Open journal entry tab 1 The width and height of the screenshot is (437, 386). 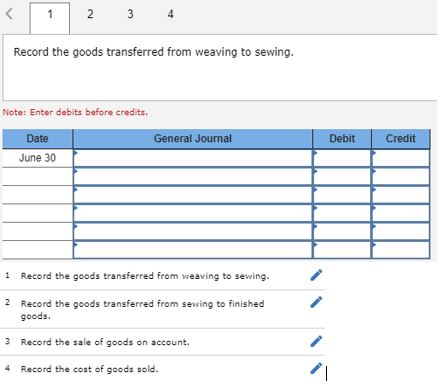(x=50, y=18)
